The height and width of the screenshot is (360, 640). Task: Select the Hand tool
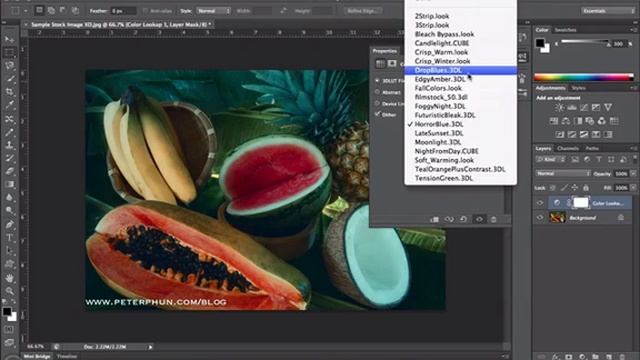coord(9,278)
